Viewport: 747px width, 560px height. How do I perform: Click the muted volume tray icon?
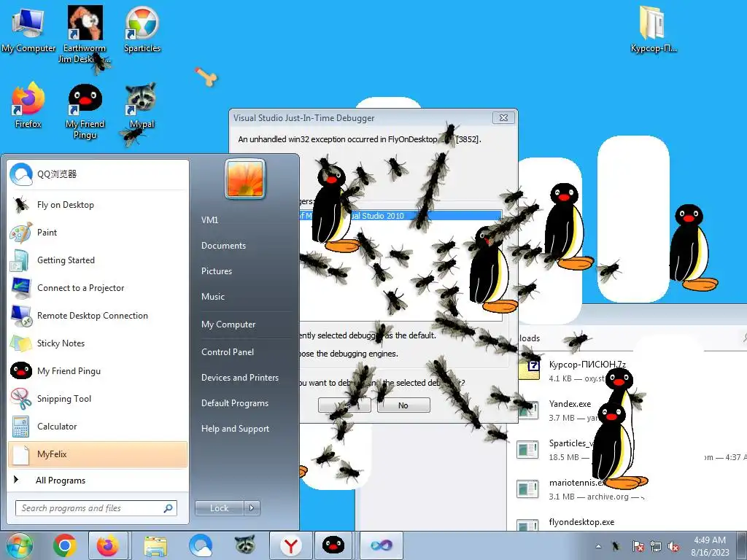click(x=673, y=546)
